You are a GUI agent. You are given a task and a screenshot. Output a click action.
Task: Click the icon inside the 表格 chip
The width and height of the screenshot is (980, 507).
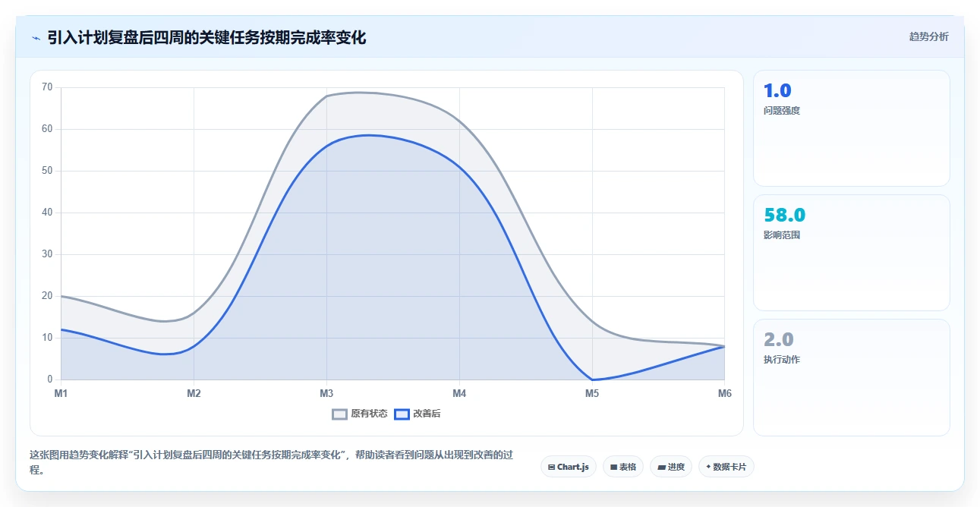[614, 468]
